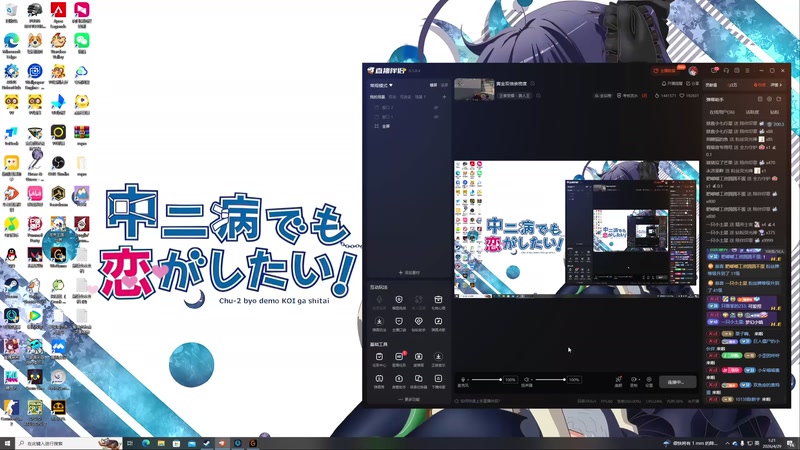The image size is (800, 450).
Task: Switch to the 横屏 landscape tab
Action: (x=433, y=85)
